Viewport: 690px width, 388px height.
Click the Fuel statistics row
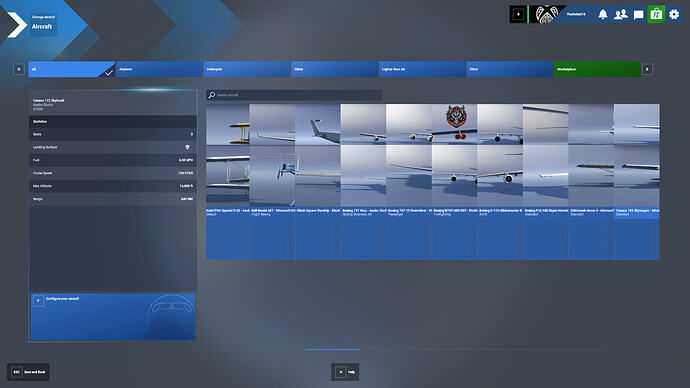pos(113,160)
